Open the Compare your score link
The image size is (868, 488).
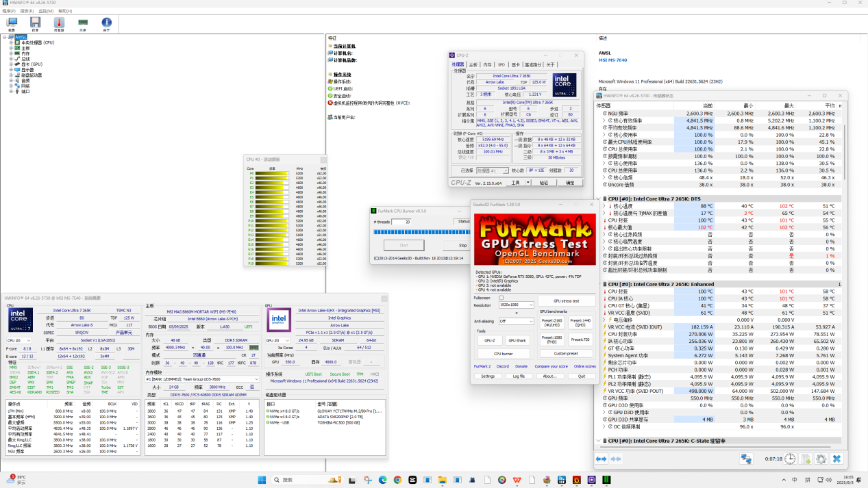point(552,366)
